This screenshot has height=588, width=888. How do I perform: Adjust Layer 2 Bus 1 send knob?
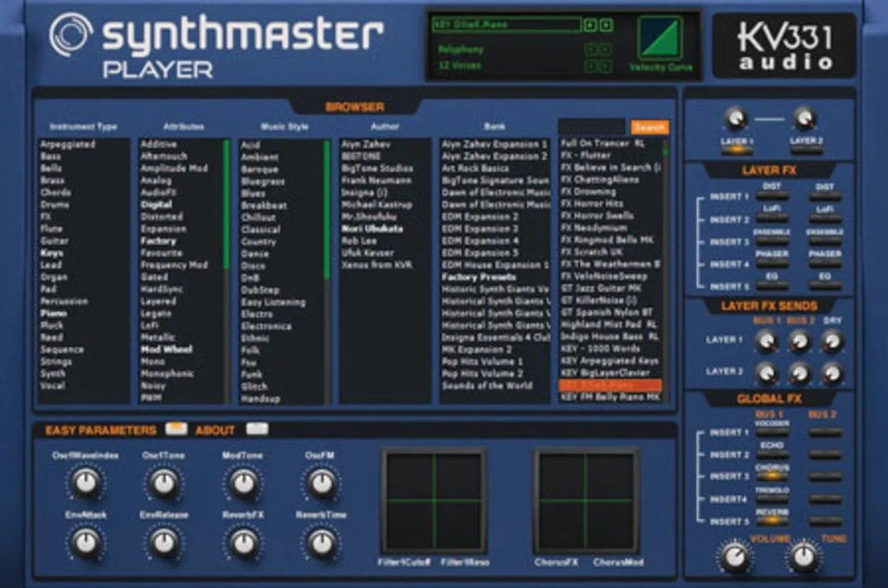click(x=766, y=373)
